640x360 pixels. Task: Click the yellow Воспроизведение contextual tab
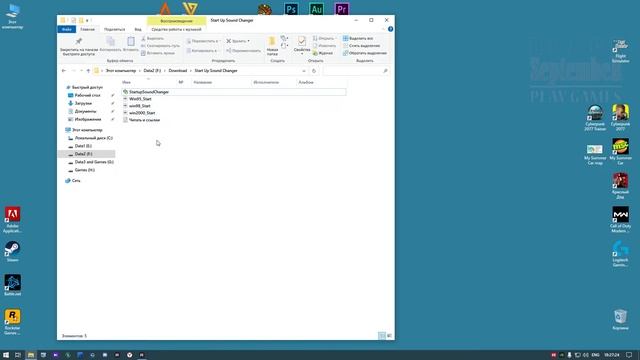[x=176, y=21]
